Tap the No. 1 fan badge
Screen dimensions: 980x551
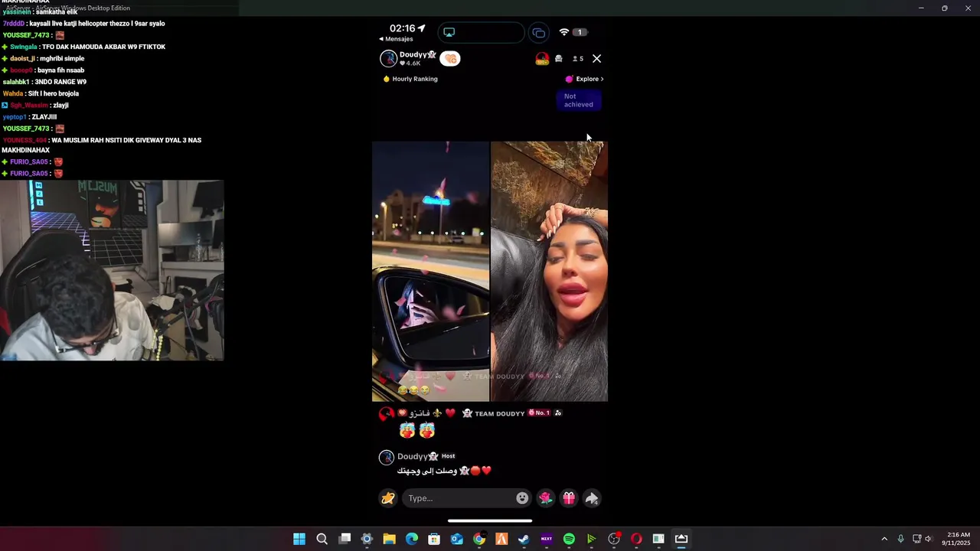click(539, 413)
